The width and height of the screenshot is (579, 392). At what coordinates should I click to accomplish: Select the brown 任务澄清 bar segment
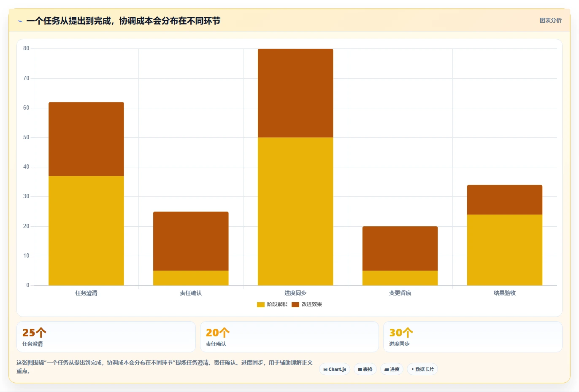click(x=86, y=139)
